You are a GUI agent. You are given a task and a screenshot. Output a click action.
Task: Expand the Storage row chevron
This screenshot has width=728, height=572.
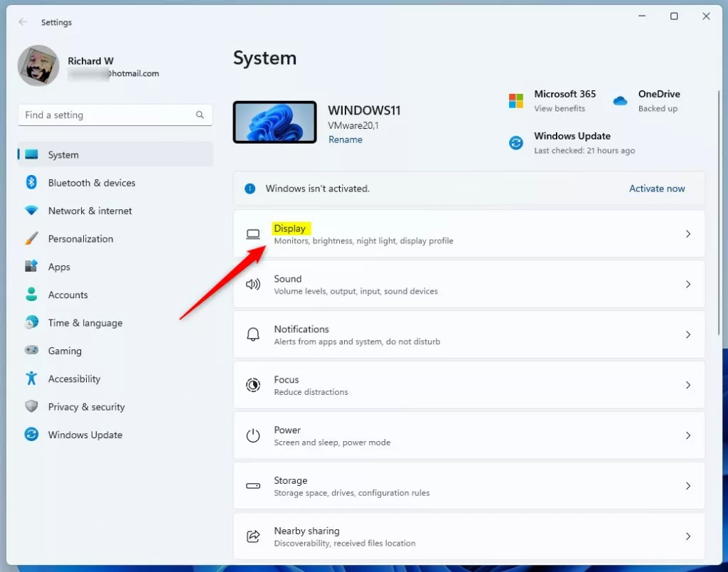click(687, 486)
